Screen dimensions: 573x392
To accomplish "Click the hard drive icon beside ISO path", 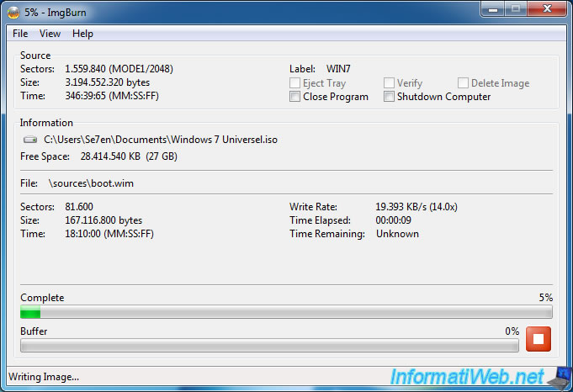I will point(30,140).
